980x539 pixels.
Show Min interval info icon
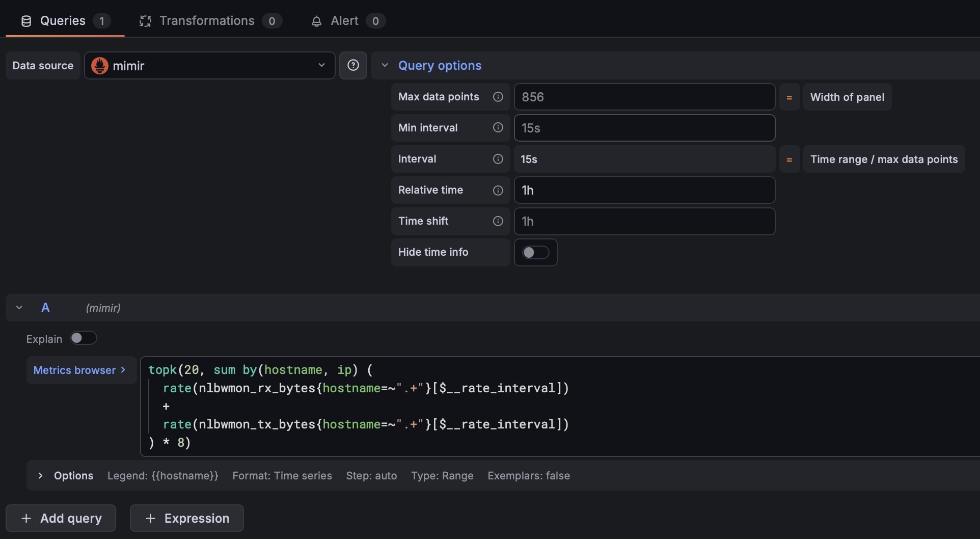498,128
